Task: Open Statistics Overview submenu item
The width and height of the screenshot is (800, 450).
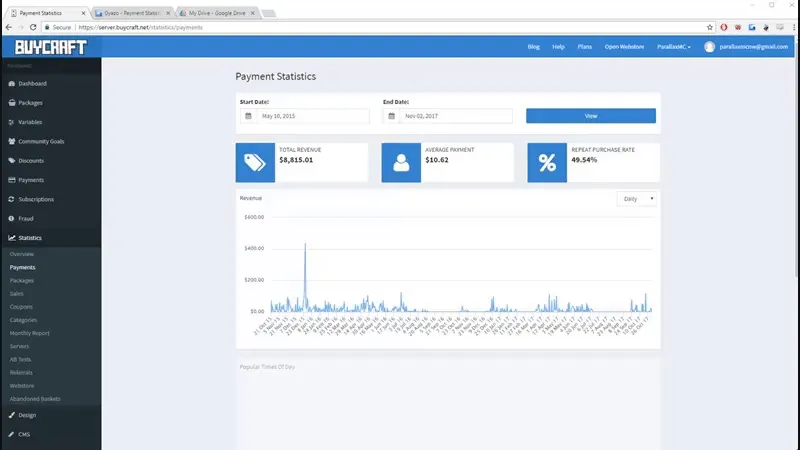Action: pyautogui.click(x=21, y=254)
